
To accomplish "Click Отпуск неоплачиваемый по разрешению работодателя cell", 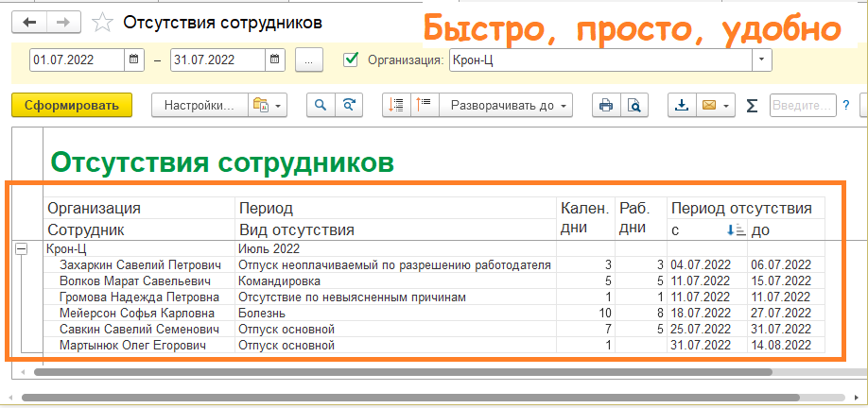I will tap(394, 264).
